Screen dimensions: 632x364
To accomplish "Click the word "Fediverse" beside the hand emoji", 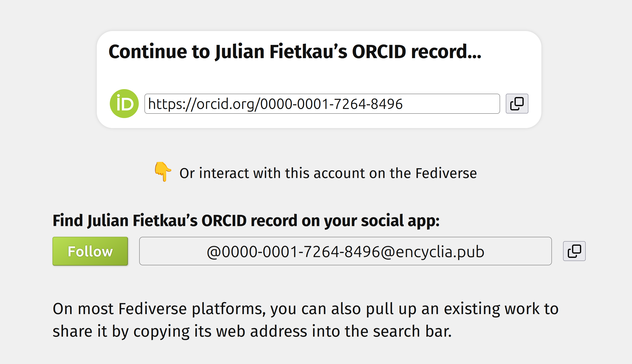I will point(446,173).
